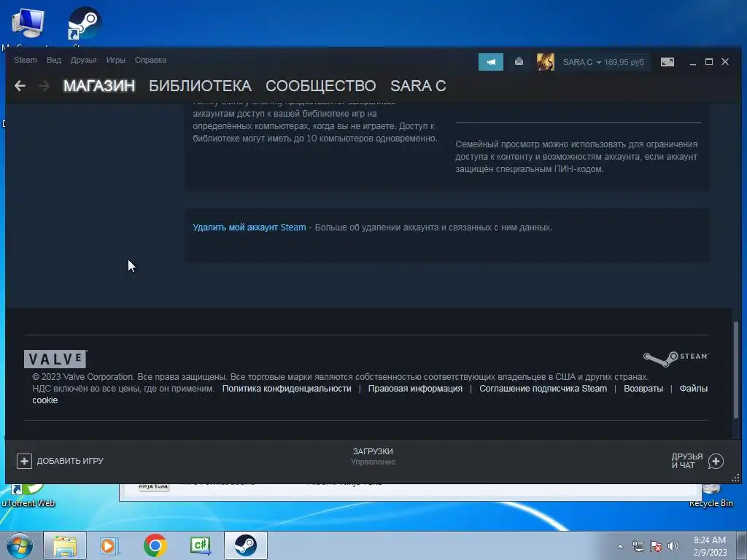Select the Steam desktop shortcut icon
Image resolution: width=747 pixels, height=560 pixels.
coord(85,24)
